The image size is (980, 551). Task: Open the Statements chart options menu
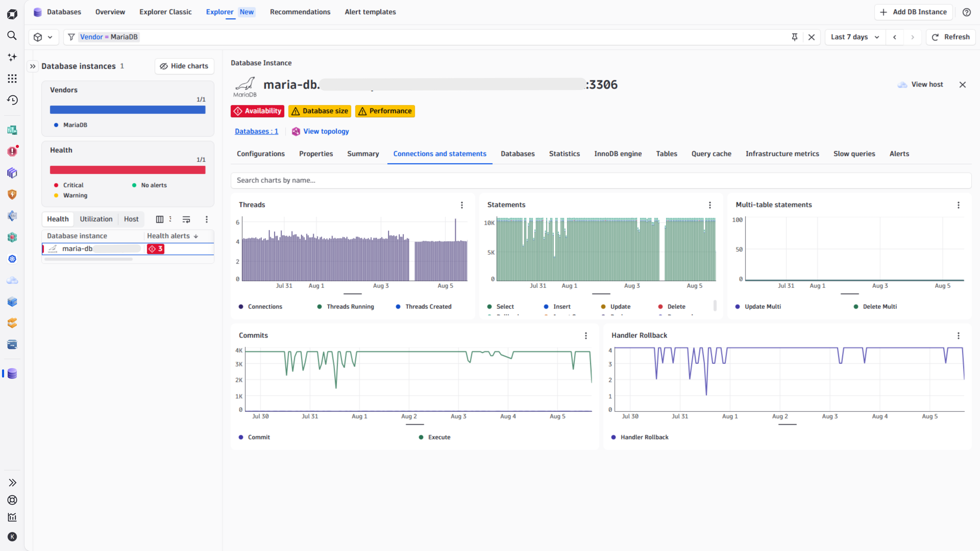pyautogui.click(x=710, y=205)
